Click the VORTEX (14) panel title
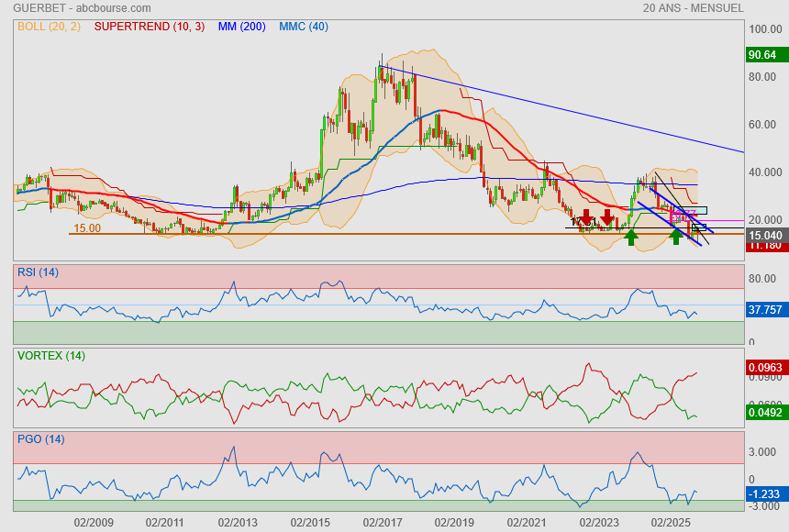789x532 pixels. (x=50, y=355)
